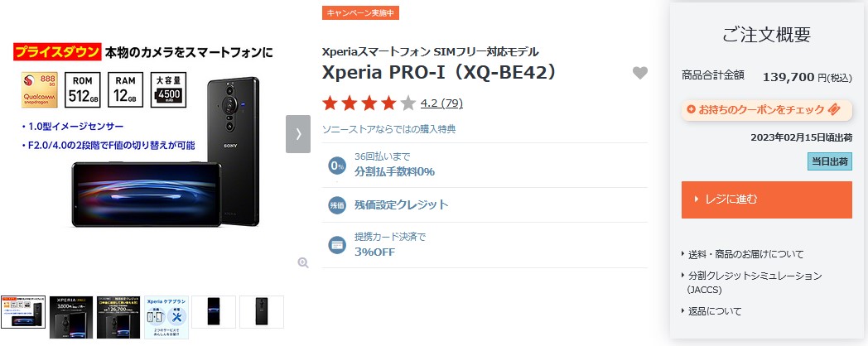Screen dimensions: 868x346
Task: Select the phone back view thumbnail
Action: [261, 312]
